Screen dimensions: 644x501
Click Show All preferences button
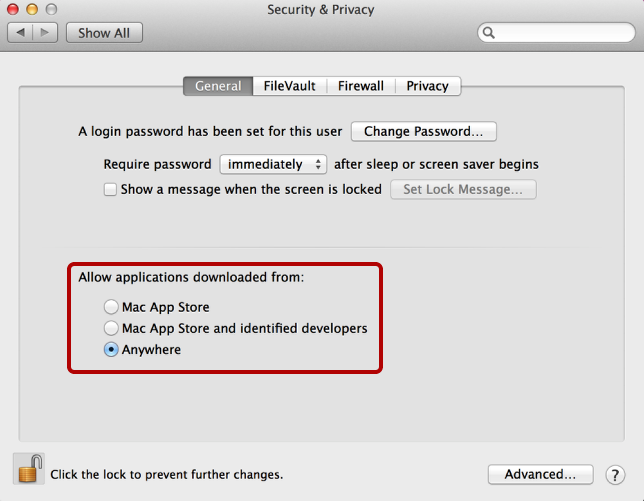click(x=104, y=33)
